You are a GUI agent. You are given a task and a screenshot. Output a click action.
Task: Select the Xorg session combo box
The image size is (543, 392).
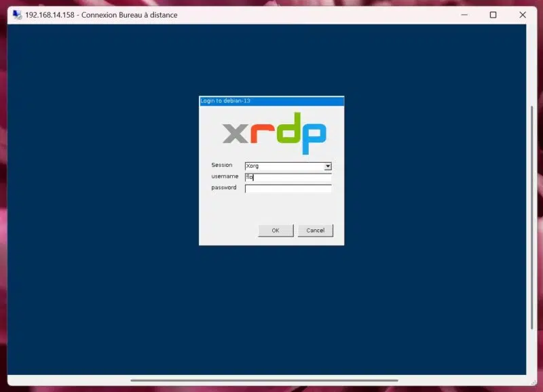pyautogui.click(x=288, y=166)
